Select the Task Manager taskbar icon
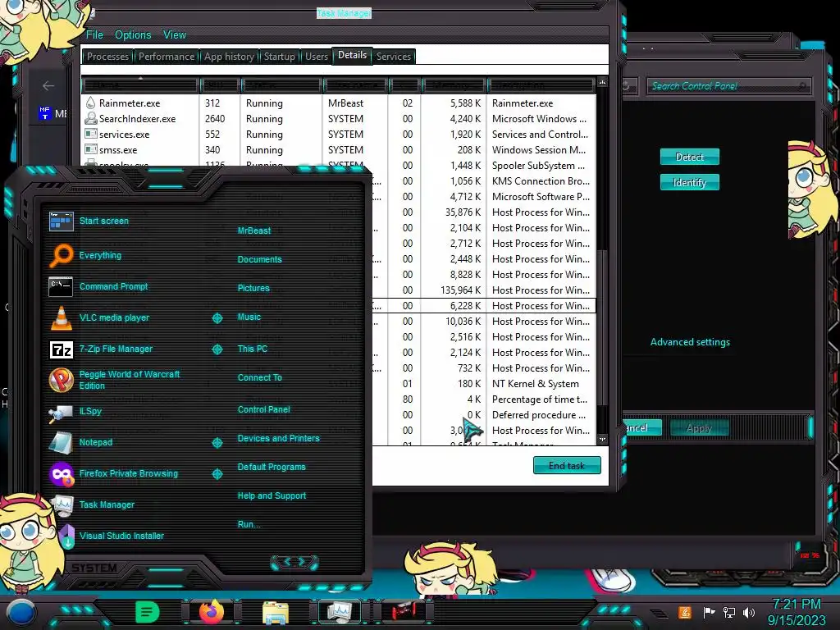The height and width of the screenshot is (630, 840). coord(340,612)
